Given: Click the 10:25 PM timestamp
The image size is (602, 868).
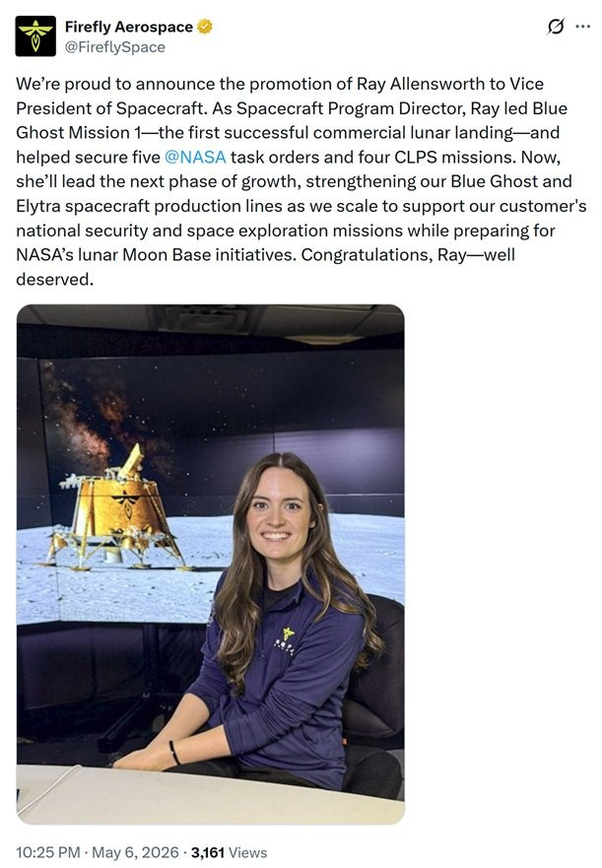Looking at the screenshot, I should (48, 852).
